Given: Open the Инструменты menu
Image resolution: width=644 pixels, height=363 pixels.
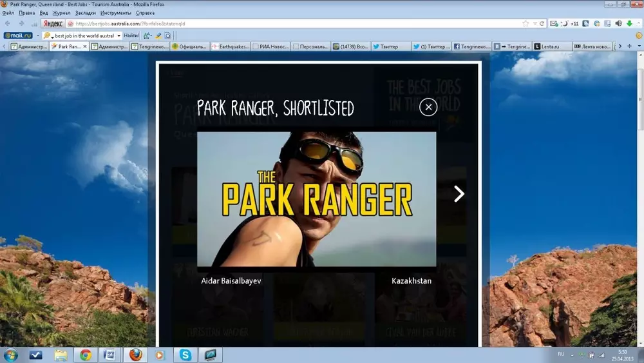Looking at the screenshot, I should (115, 13).
